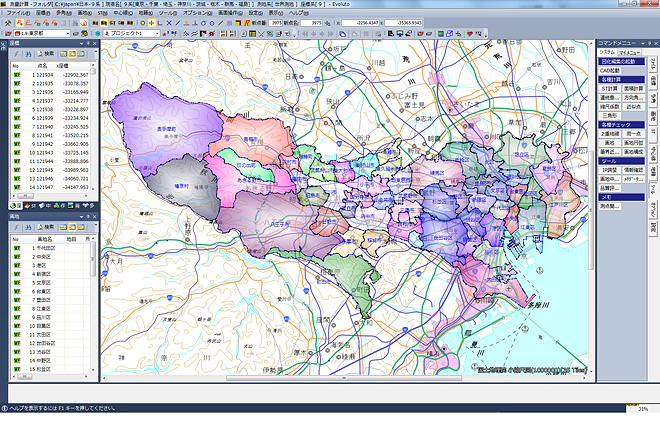
Task: Collapse the blue ツール section header in the command menu
Action: pos(621,161)
